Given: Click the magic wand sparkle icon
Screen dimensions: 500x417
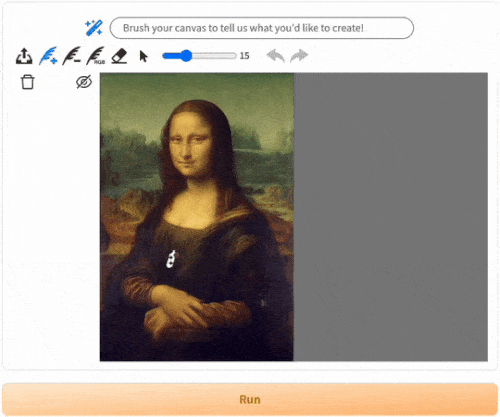Looking at the screenshot, I should click(x=94, y=28).
